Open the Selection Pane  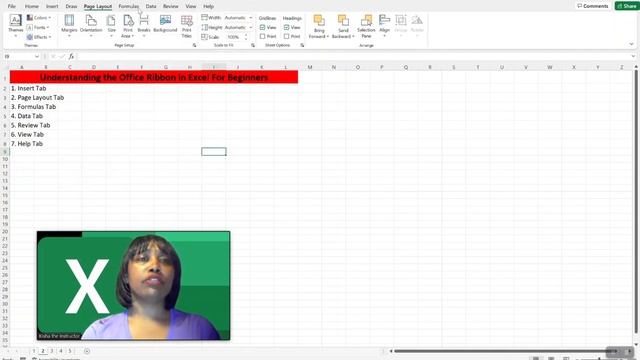pos(366,26)
